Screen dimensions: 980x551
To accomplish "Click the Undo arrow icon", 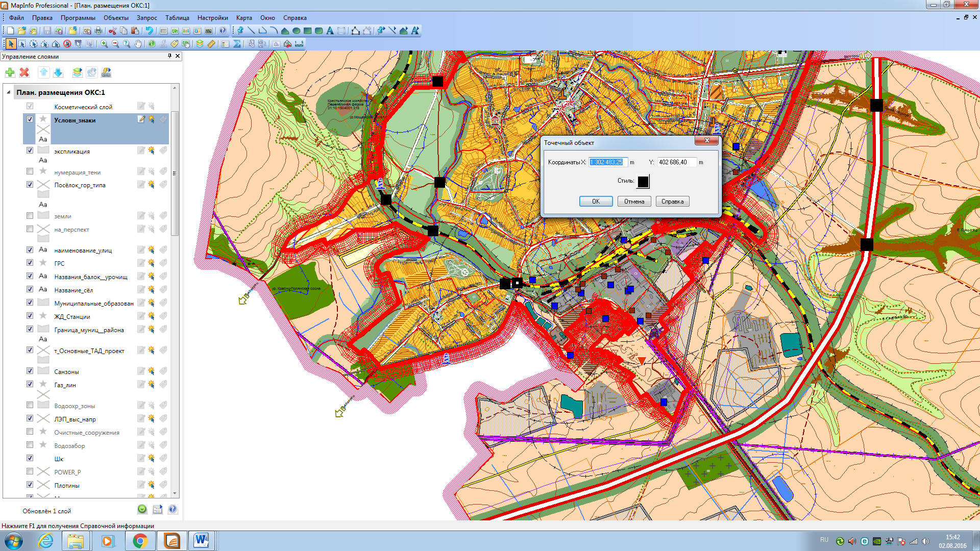I will coord(149,31).
